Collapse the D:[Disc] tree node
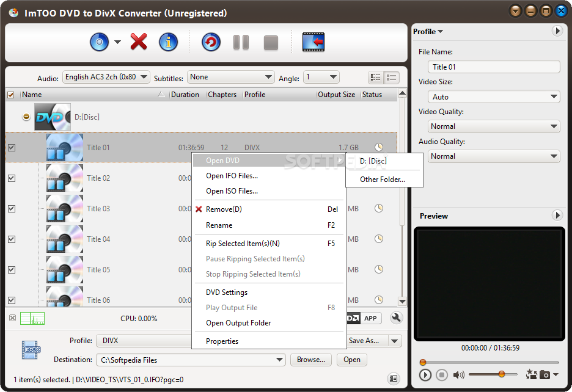Screen dimensions: 572x392 pos(26,117)
